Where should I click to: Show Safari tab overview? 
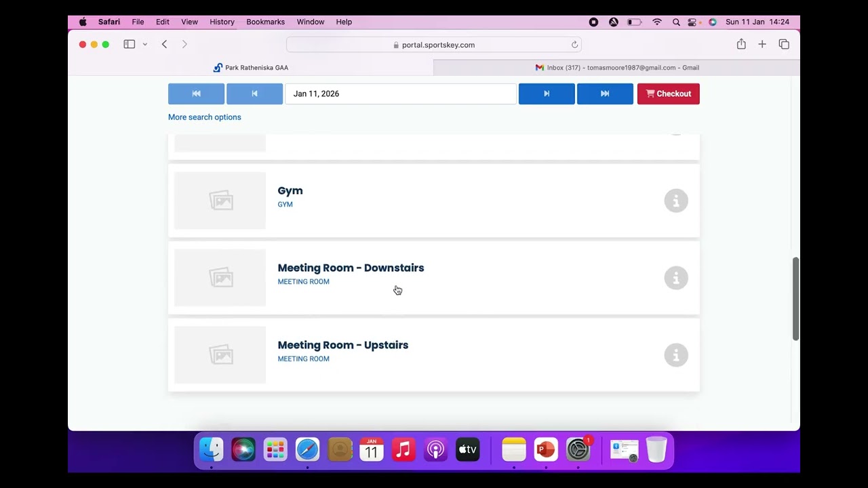point(784,44)
